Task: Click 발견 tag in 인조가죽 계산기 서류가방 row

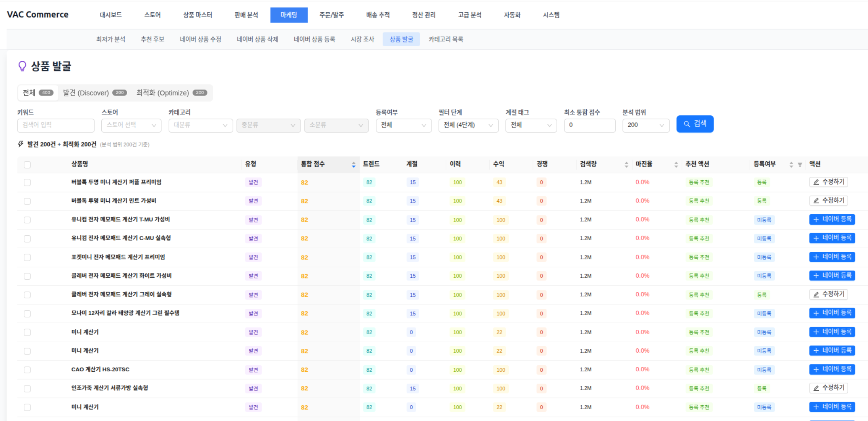Action: (x=253, y=388)
